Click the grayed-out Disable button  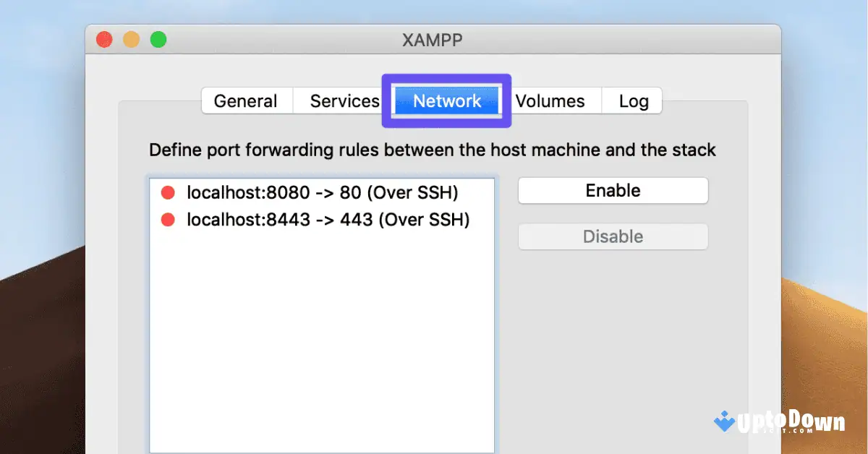click(x=613, y=236)
